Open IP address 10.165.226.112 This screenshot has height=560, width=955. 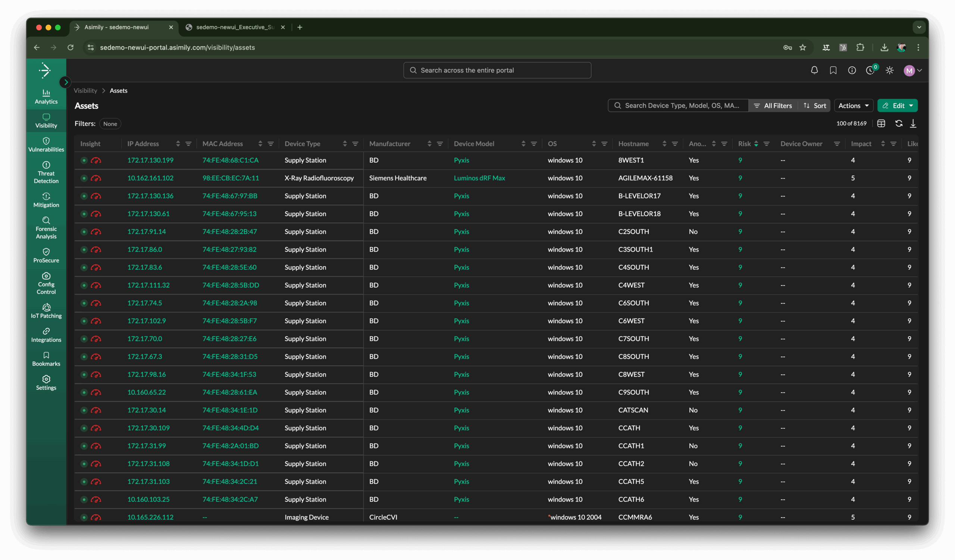coord(150,517)
